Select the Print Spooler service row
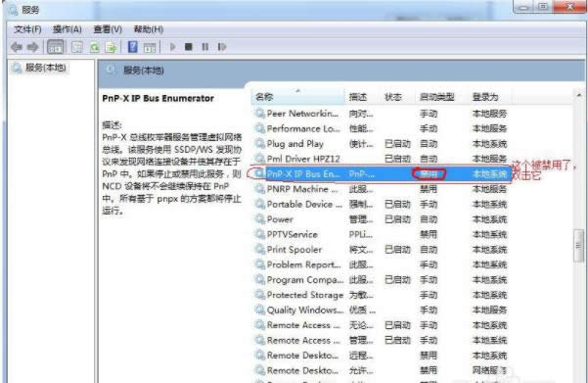Image resolution: width=588 pixels, height=383 pixels. click(x=381, y=250)
